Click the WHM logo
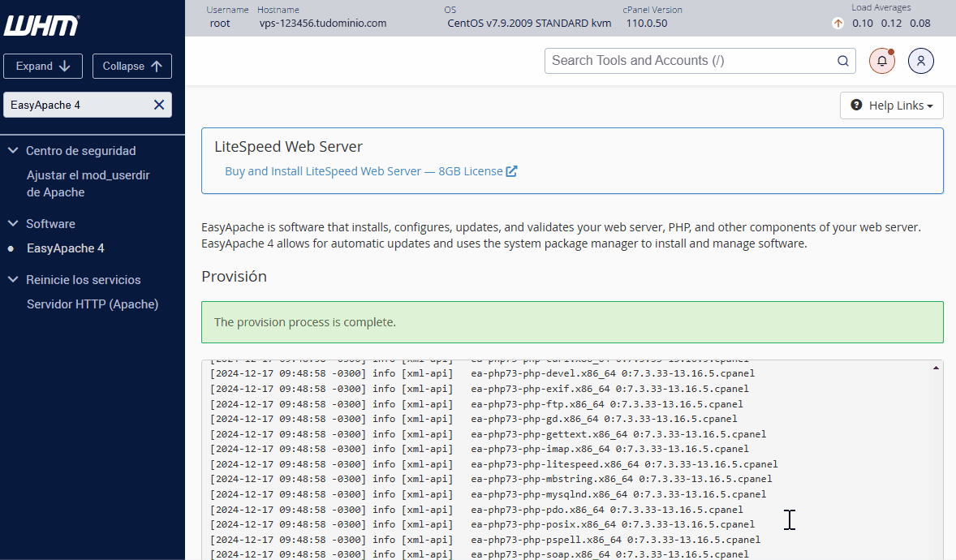 click(41, 26)
